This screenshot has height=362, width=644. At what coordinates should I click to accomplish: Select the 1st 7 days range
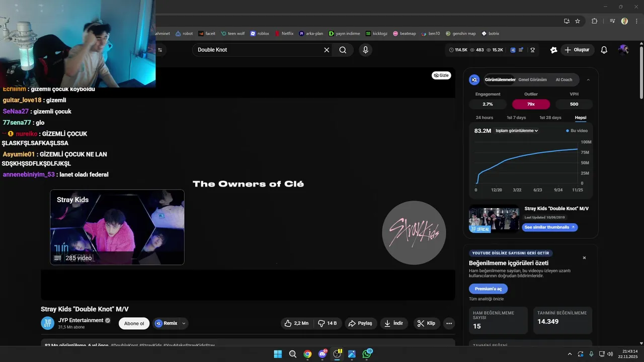(x=516, y=118)
